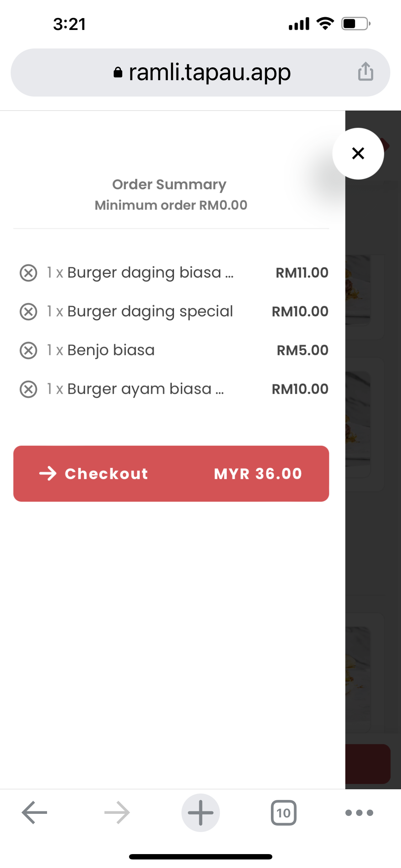
Task: Remove Burger daging special item icon
Action: [29, 312]
